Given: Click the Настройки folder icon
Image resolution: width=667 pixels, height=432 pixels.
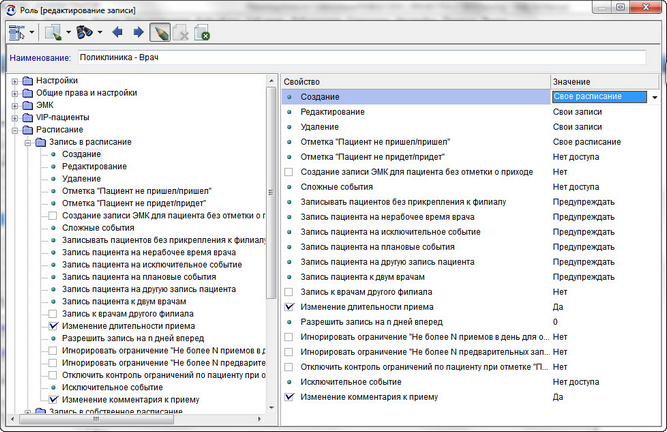Looking at the screenshot, I should pos(28,81).
